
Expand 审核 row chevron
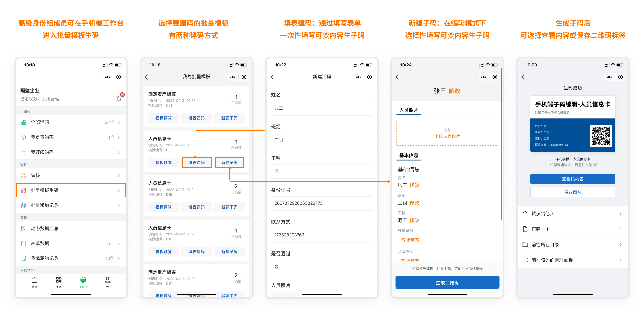coord(119,175)
